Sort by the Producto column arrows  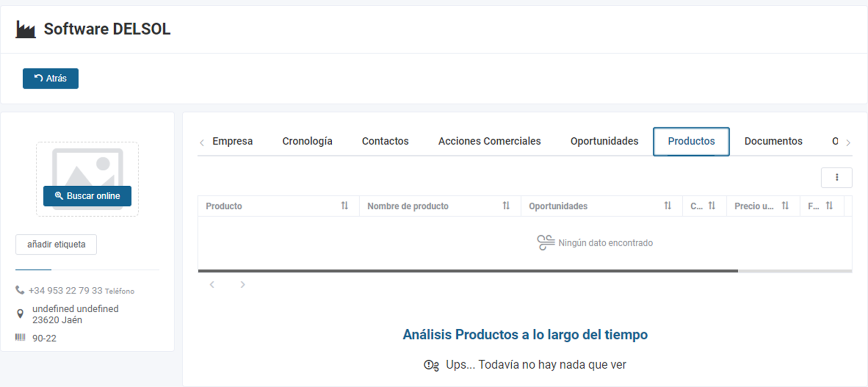pyautogui.click(x=344, y=205)
